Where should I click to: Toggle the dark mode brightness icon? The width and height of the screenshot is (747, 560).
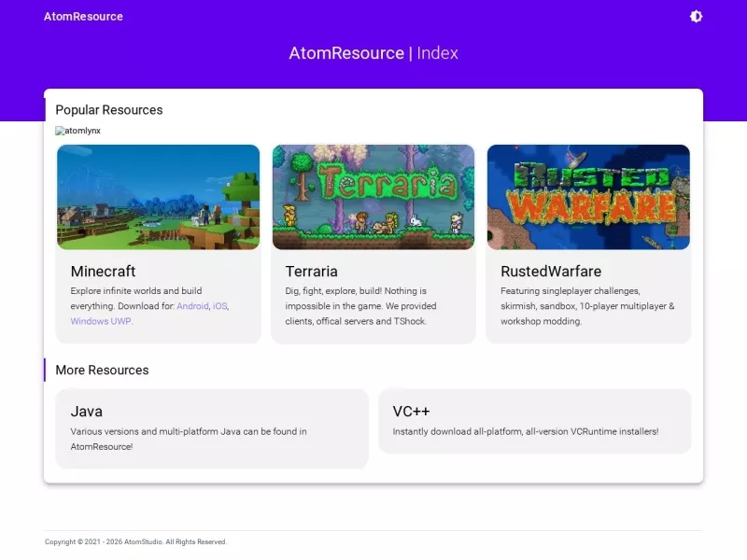696,17
